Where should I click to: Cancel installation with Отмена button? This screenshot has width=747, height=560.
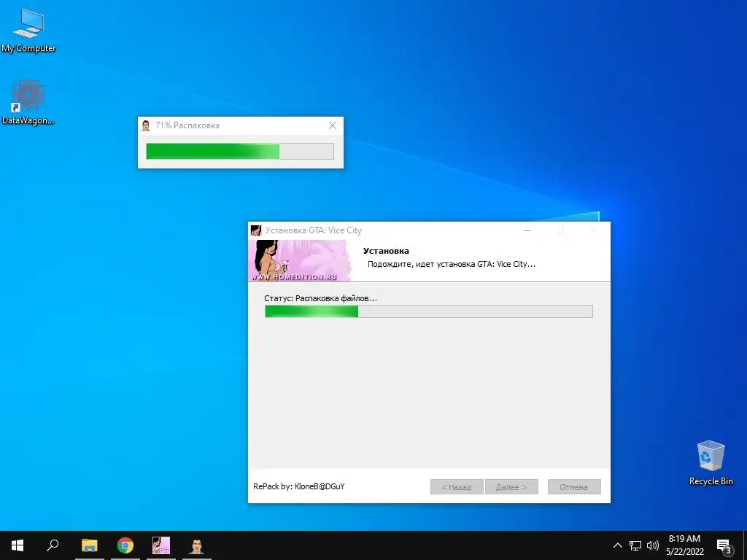574,486
